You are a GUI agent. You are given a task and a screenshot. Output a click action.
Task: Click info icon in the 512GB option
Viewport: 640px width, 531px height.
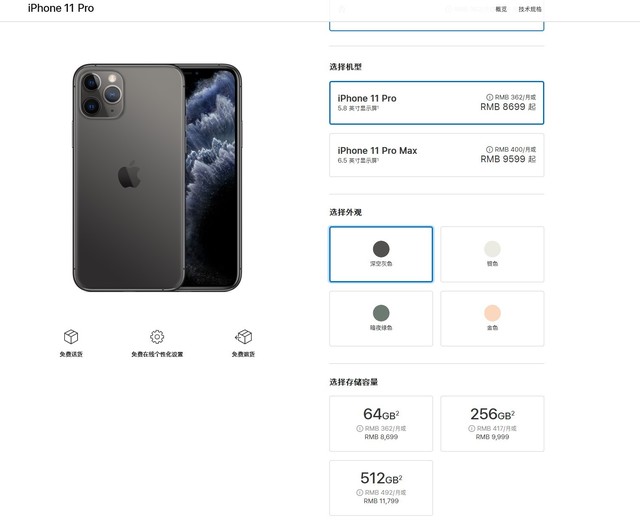360,492
